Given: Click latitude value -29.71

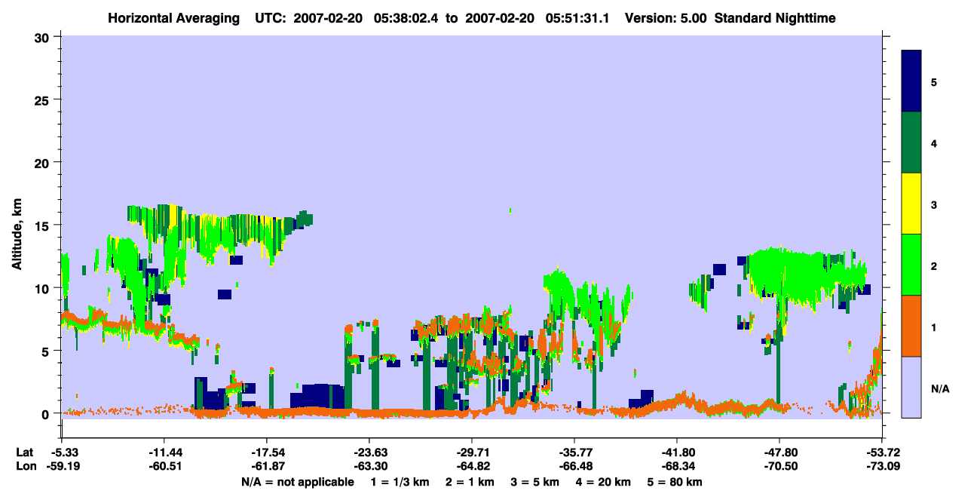Looking at the screenshot, I should click(x=472, y=452).
